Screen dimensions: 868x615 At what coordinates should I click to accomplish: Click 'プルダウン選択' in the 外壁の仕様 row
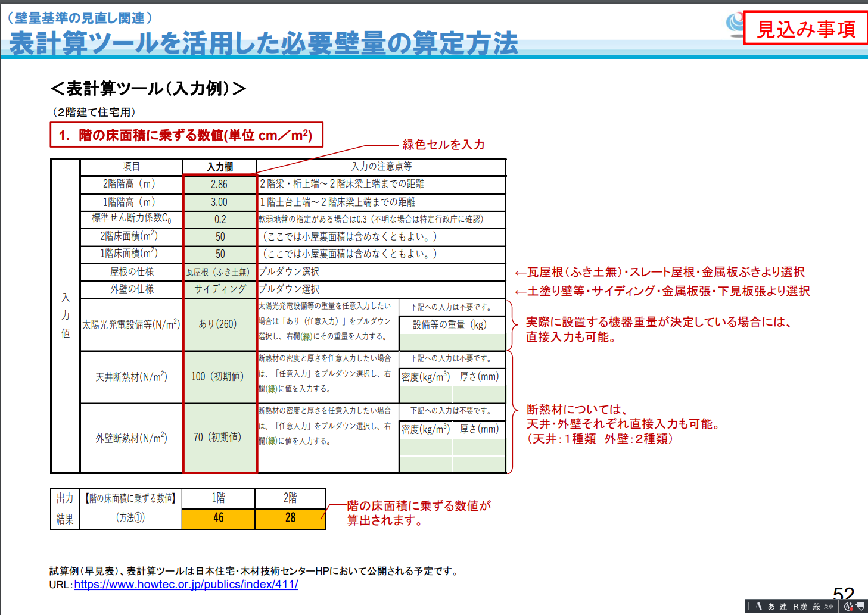coord(289,289)
